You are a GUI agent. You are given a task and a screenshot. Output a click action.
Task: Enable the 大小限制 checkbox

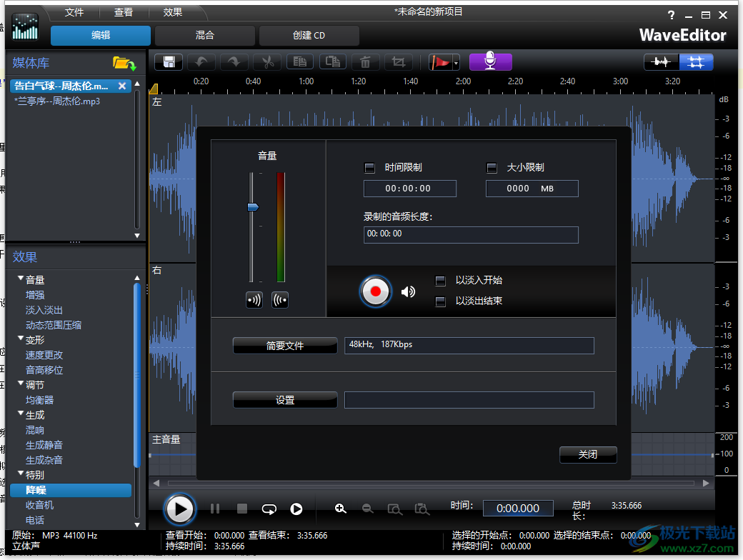pos(492,168)
